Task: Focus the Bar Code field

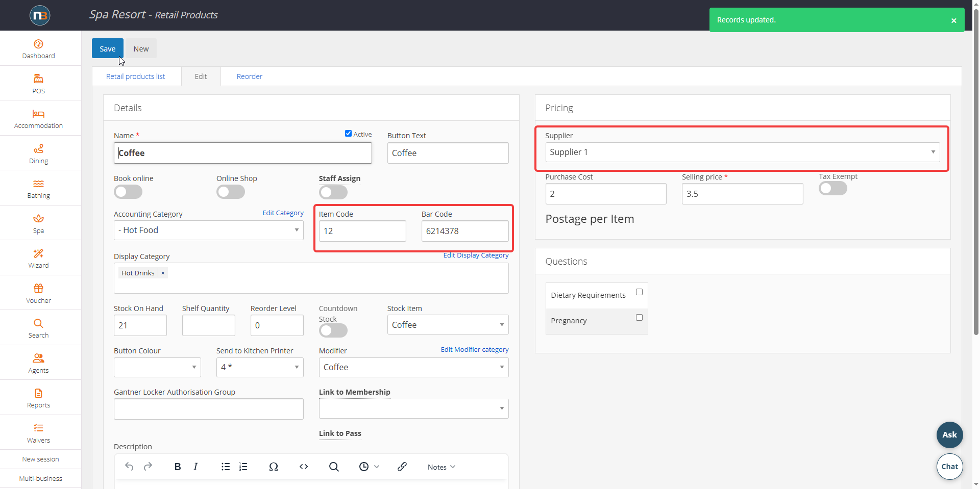Action: (464, 231)
